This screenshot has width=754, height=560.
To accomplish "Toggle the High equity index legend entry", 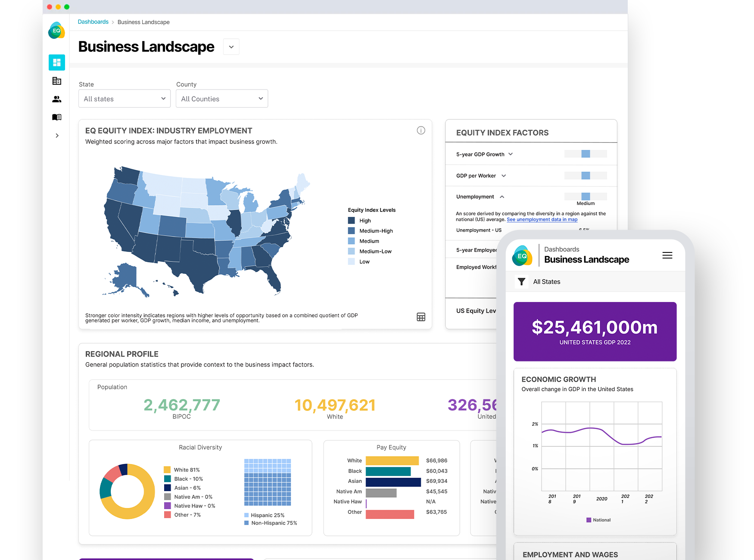I will (x=359, y=220).
